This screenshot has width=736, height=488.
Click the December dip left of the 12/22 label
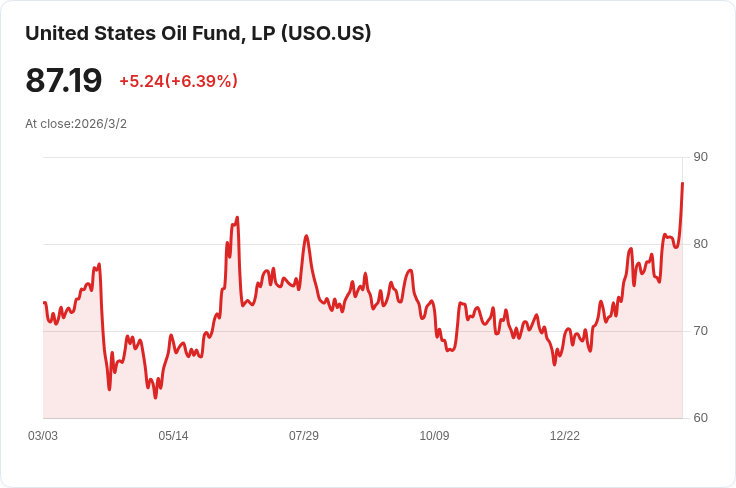coord(554,365)
